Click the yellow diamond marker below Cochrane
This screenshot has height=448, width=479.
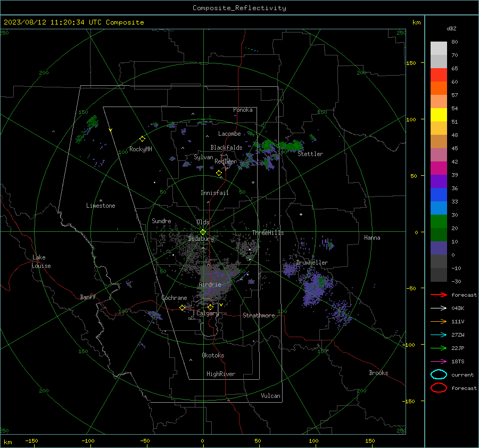pyautogui.click(x=183, y=308)
